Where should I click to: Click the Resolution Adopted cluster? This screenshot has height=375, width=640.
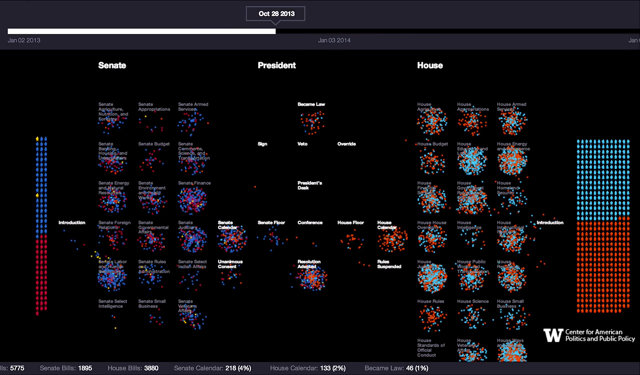pyautogui.click(x=312, y=277)
